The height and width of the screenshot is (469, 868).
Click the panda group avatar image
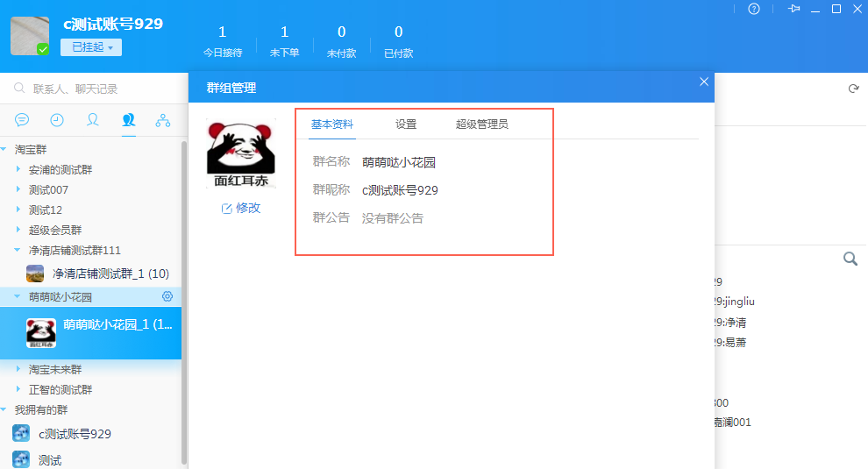tap(241, 153)
